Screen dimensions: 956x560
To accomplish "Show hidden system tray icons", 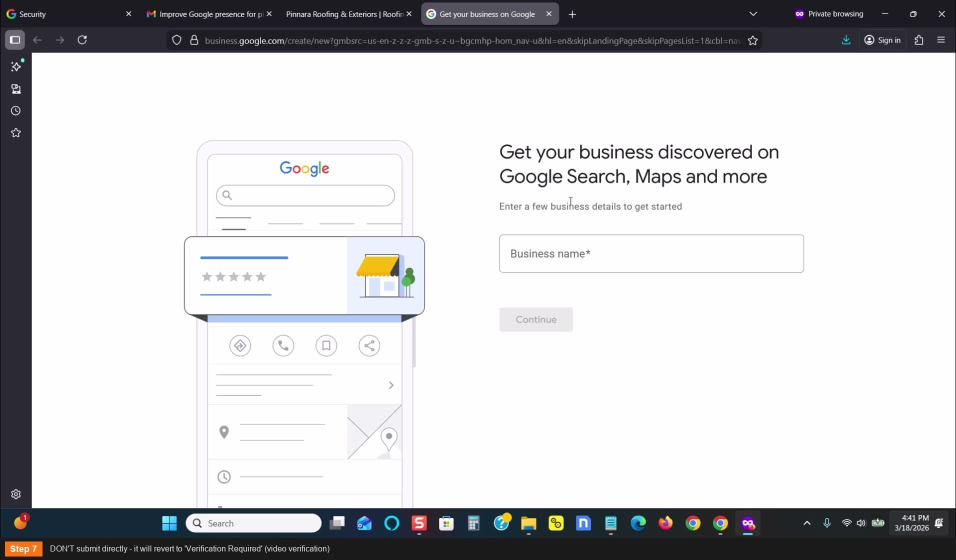I will [806, 523].
